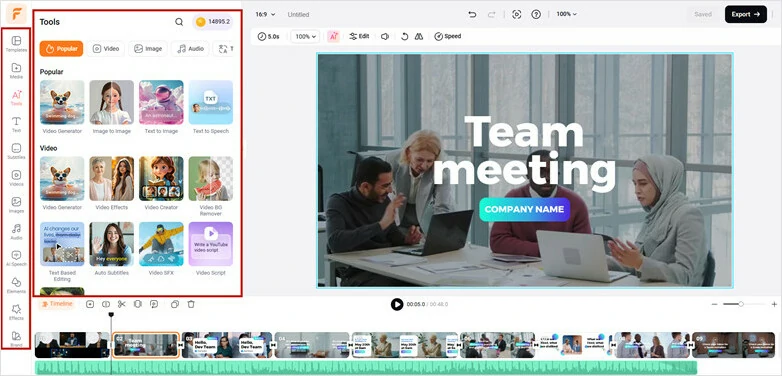
Task: Open the Edit adjustments button
Action: [359, 36]
